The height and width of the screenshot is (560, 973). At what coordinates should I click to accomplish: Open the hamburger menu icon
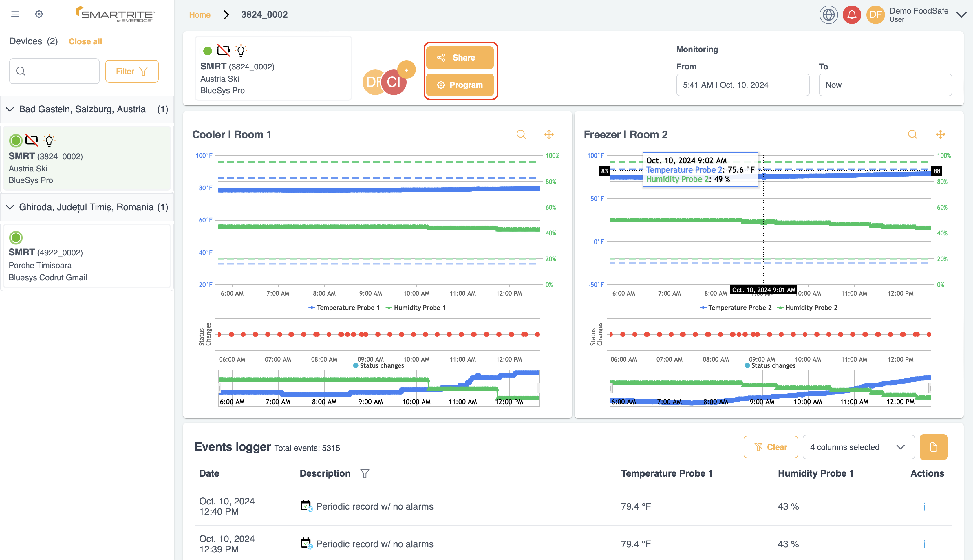(x=15, y=14)
